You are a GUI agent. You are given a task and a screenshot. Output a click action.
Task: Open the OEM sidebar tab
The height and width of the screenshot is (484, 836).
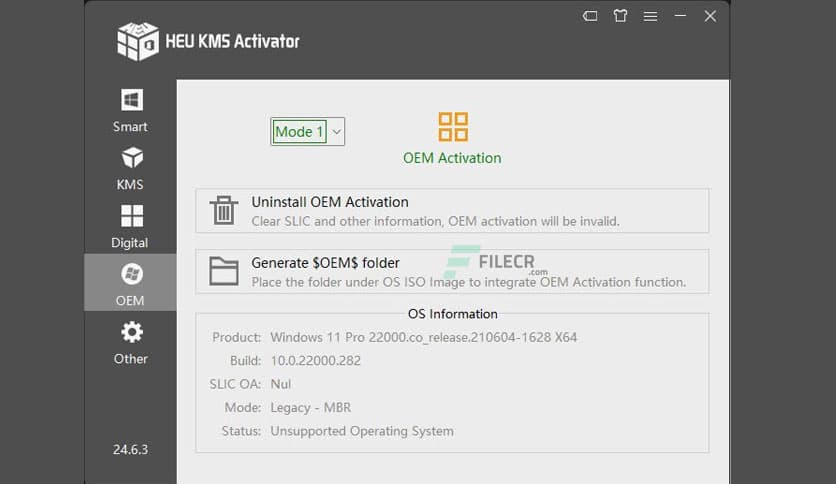[x=131, y=283]
